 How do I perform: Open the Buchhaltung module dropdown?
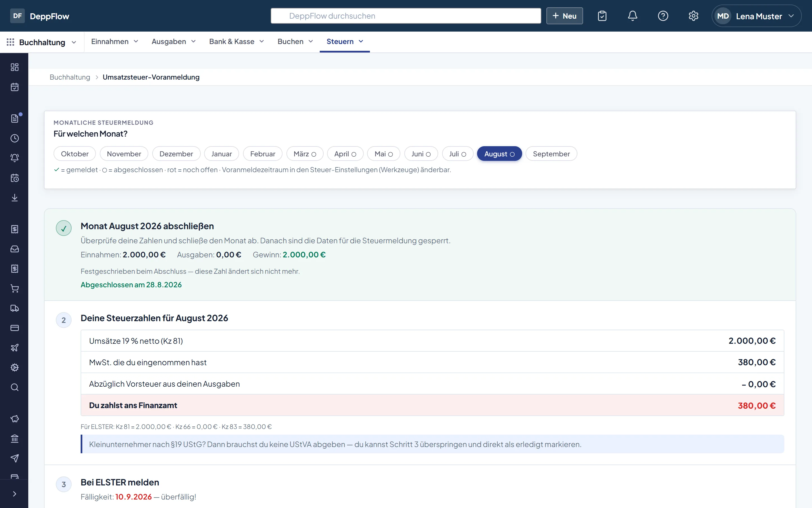[42, 42]
